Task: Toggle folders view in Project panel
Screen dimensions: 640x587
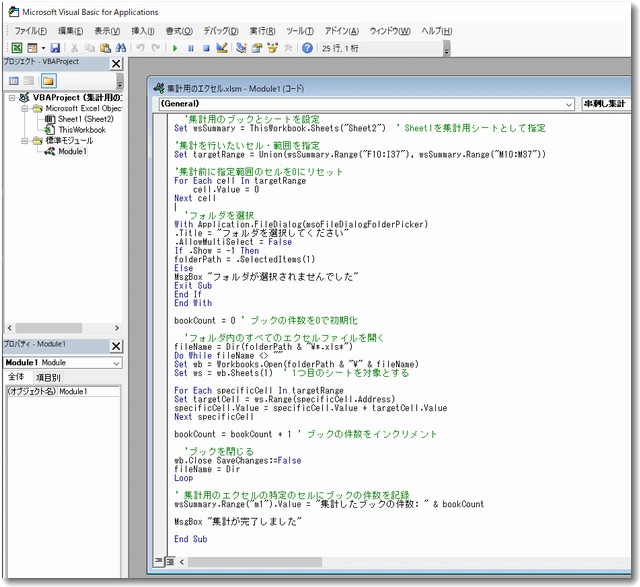Action: tap(48, 80)
